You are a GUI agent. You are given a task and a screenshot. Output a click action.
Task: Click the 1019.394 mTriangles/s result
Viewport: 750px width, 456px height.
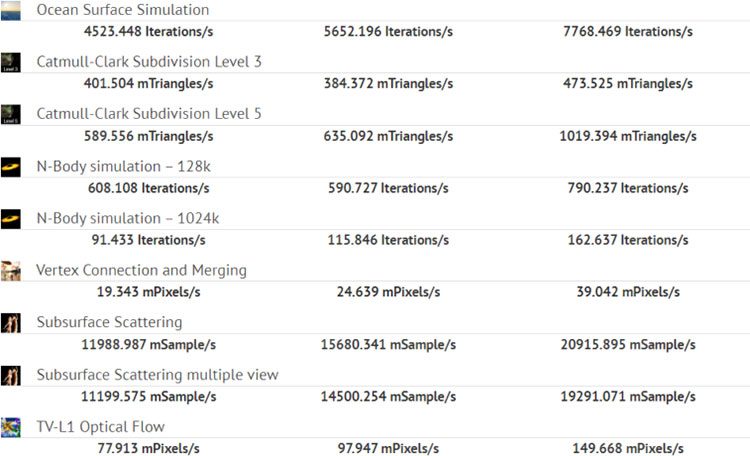627,136
